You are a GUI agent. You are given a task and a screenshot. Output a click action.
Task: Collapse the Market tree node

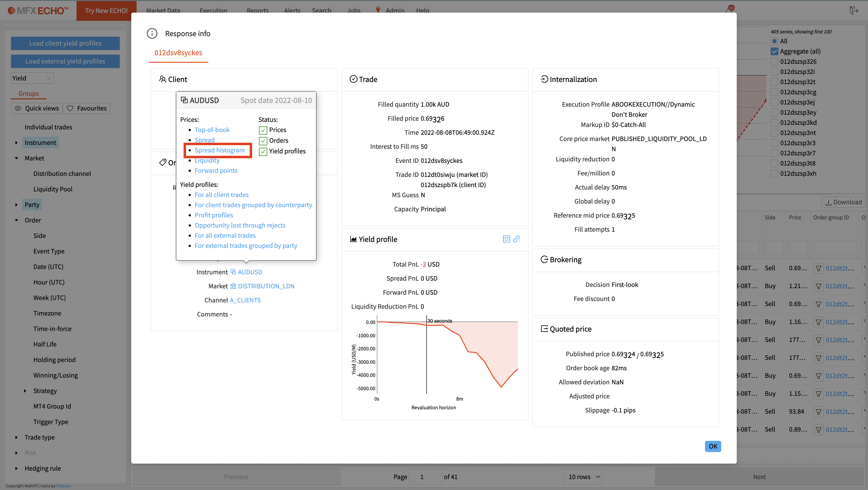(x=16, y=158)
